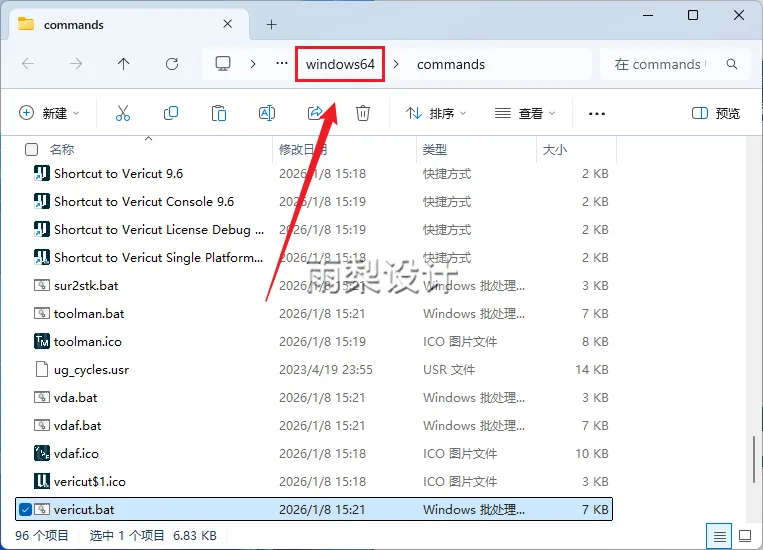Click the windows64 breadcrumb

(x=340, y=64)
